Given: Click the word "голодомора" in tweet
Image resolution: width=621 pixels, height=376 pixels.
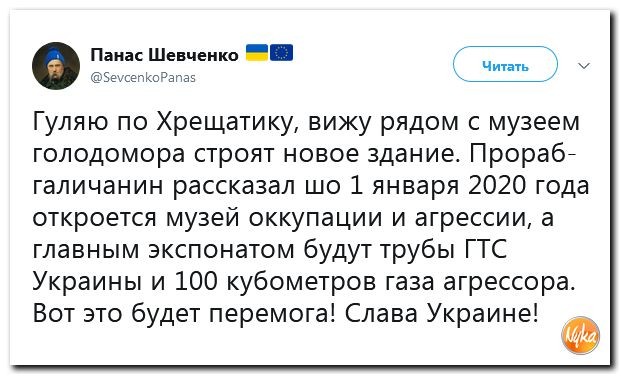Looking at the screenshot, I should tap(109, 155).
